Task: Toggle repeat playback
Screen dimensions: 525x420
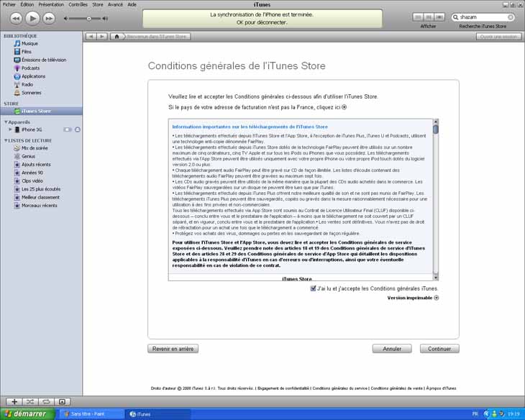Action: coord(46,401)
